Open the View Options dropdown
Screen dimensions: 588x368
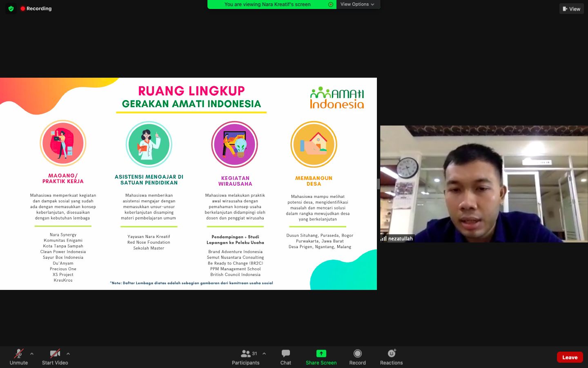(357, 4)
